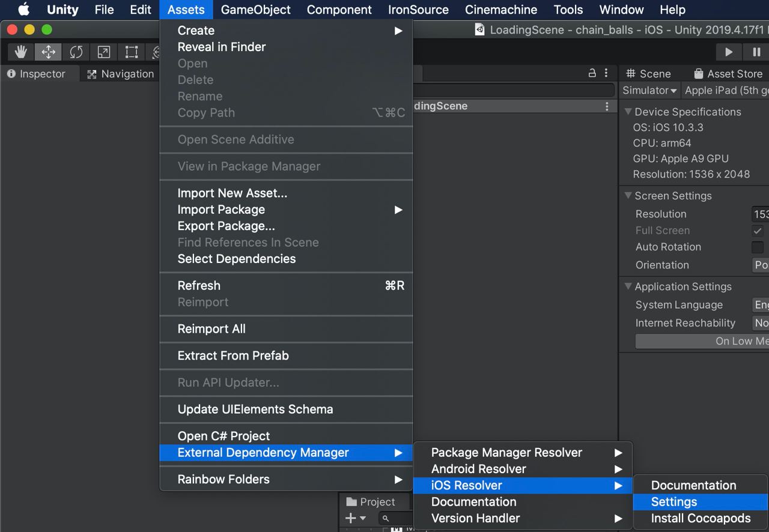Open the Edit menu
The width and height of the screenshot is (769, 532).
click(x=141, y=10)
